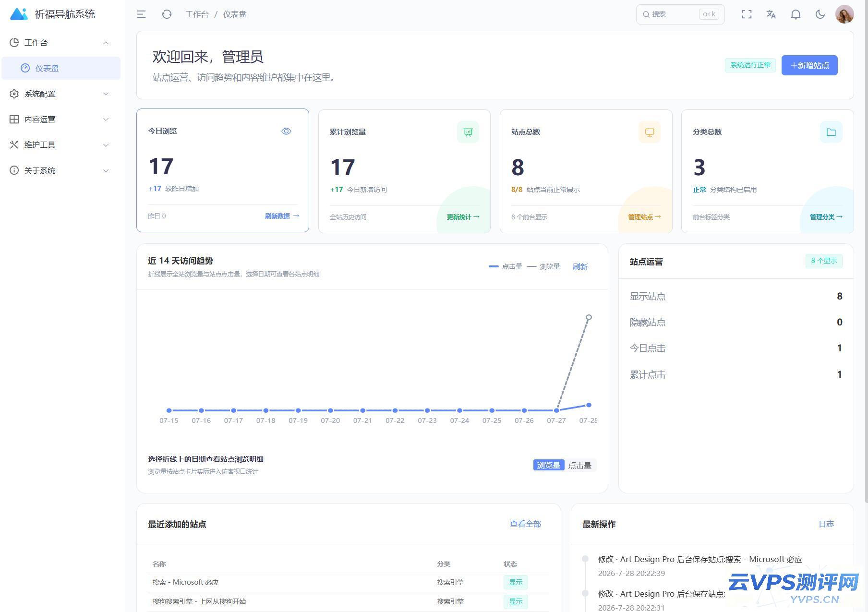The image size is (868, 612).
Task: Switch to 点击量 segment below chart
Action: pyautogui.click(x=580, y=465)
